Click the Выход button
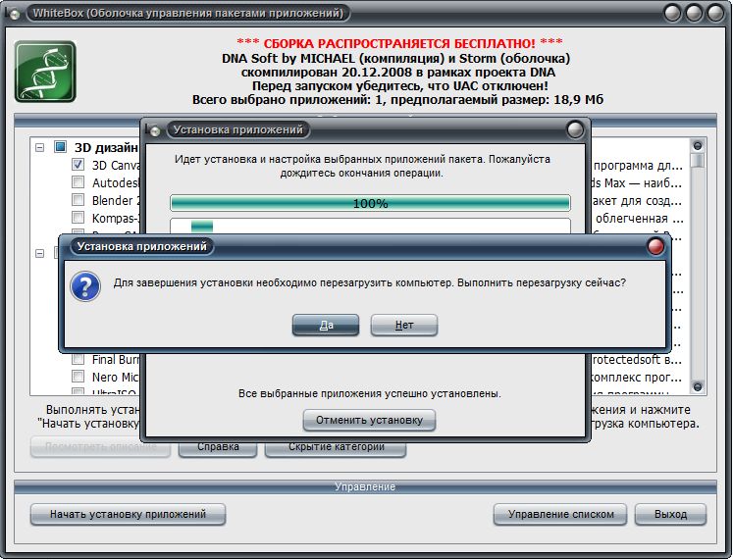The width and height of the screenshot is (733, 560). coord(670,514)
